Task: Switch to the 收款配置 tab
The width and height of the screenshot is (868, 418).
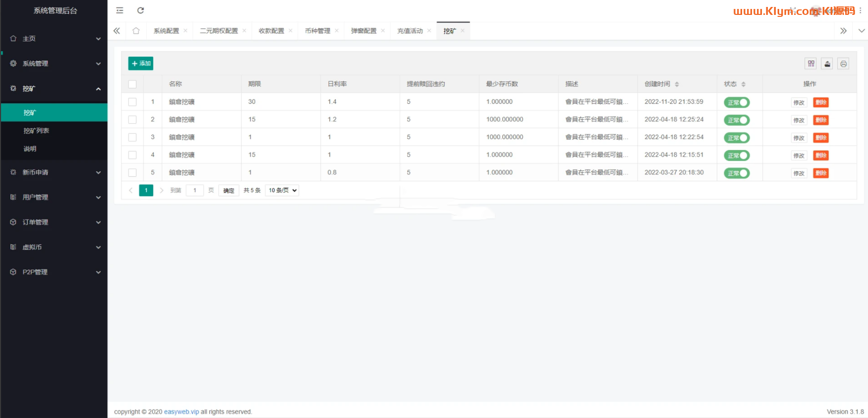Action: click(x=271, y=31)
